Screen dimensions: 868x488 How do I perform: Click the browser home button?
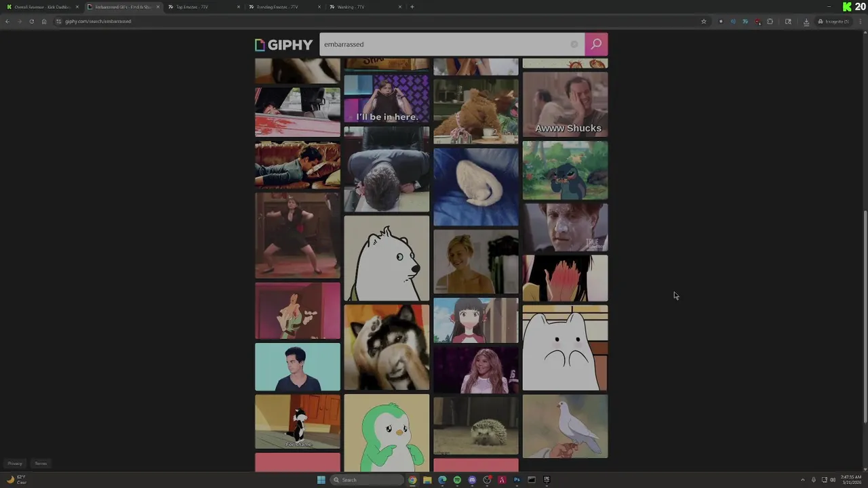tap(44, 21)
